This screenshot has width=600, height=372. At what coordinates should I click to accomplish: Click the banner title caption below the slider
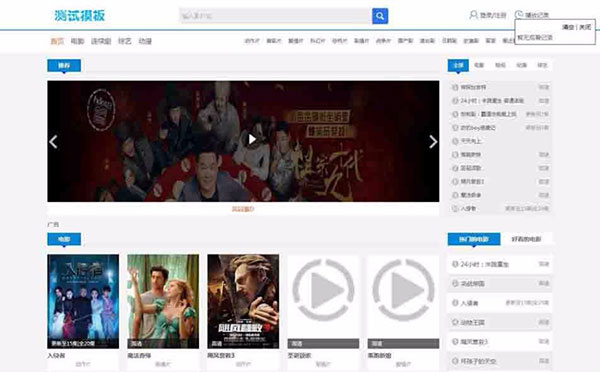[x=243, y=209]
